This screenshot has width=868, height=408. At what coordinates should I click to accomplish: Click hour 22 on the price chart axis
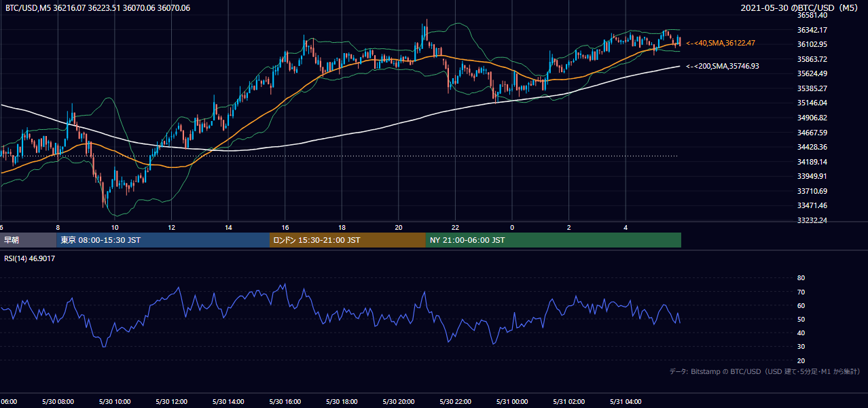tap(455, 227)
